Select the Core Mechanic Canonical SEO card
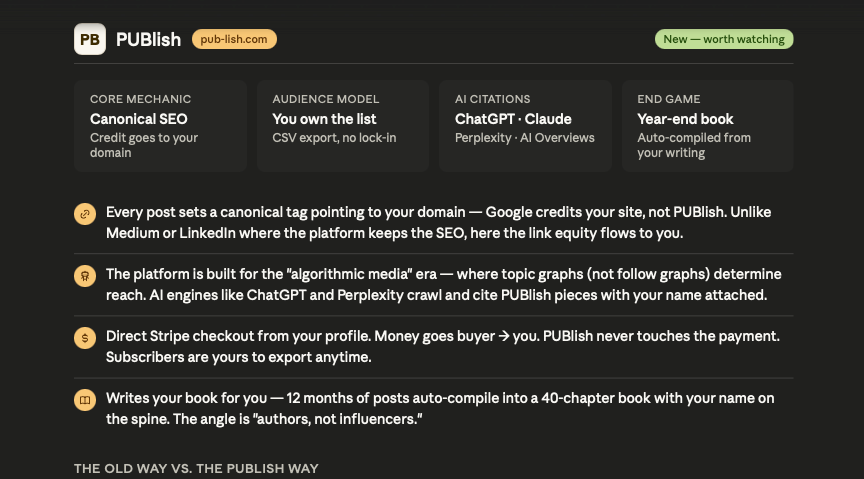The image size is (864, 479). 160,126
